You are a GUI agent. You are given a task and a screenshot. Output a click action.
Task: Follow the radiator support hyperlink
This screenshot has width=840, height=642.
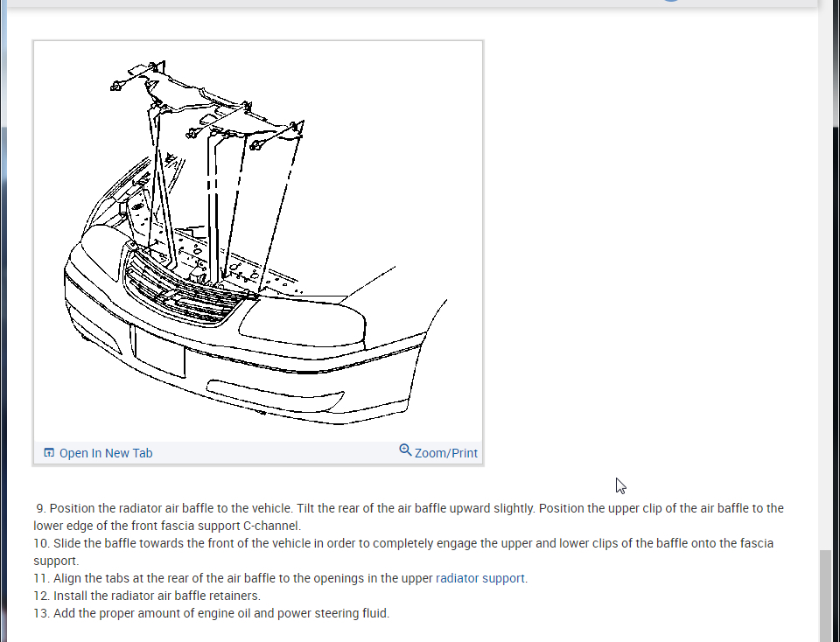[480, 578]
